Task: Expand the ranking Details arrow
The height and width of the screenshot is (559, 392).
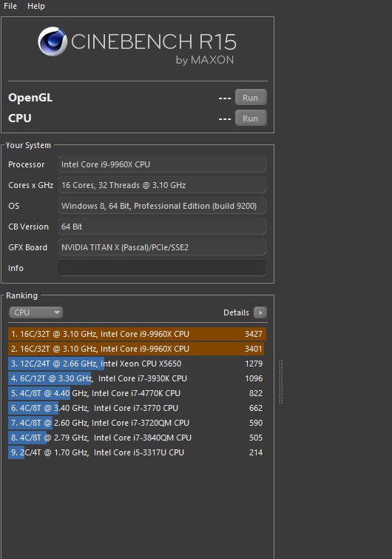Action: [260, 312]
